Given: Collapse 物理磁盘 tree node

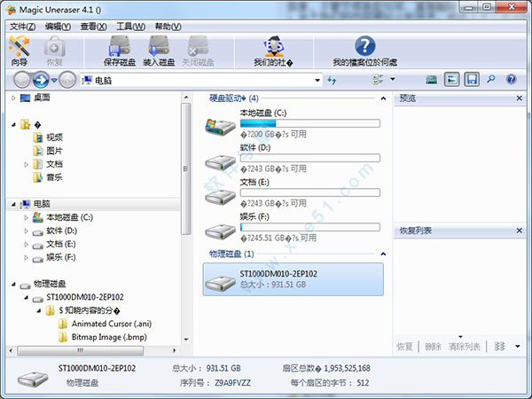Looking at the screenshot, I should pos(13,284).
